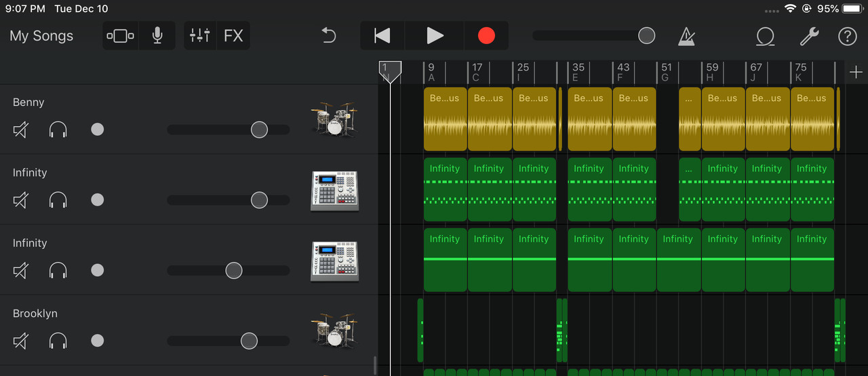Image resolution: width=868 pixels, height=376 pixels.
Task: Select second Infinity drum machine icon
Action: point(334,261)
